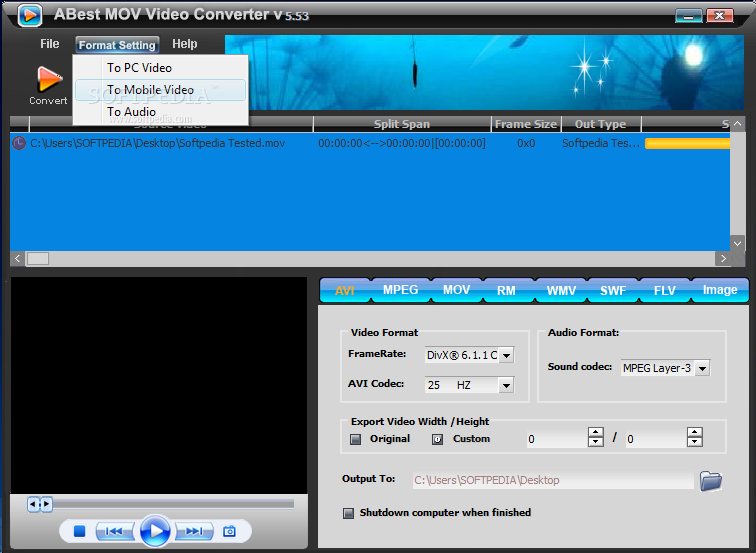This screenshot has width=756, height=553.
Task: Decrease export width with the down arrow
Action: coord(596,442)
